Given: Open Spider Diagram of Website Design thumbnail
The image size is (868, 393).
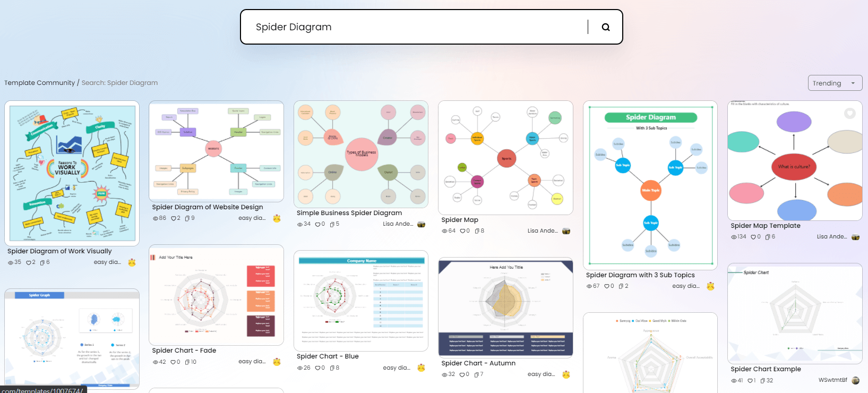Looking at the screenshot, I should click(x=217, y=151).
